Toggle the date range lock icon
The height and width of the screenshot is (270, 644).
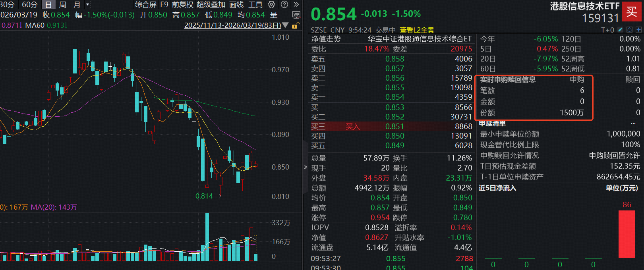(295, 26)
